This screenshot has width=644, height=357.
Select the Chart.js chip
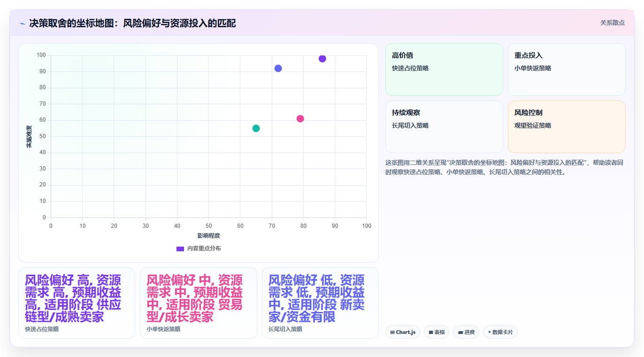click(403, 332)
